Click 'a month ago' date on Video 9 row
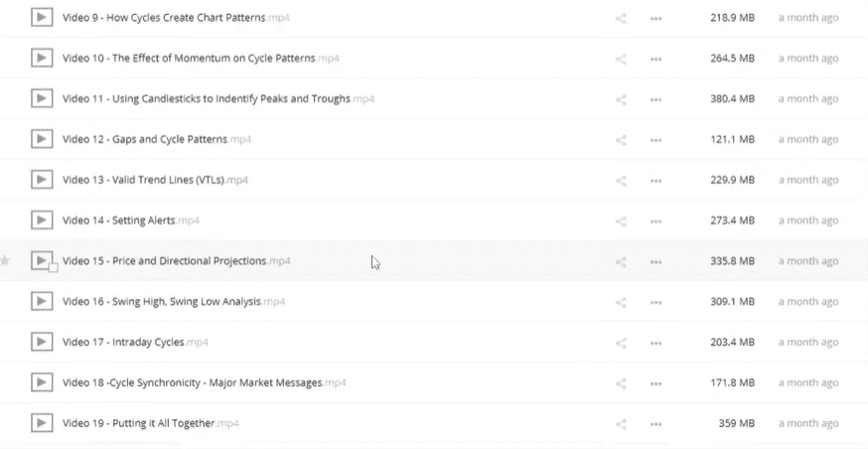 (808, 17)
